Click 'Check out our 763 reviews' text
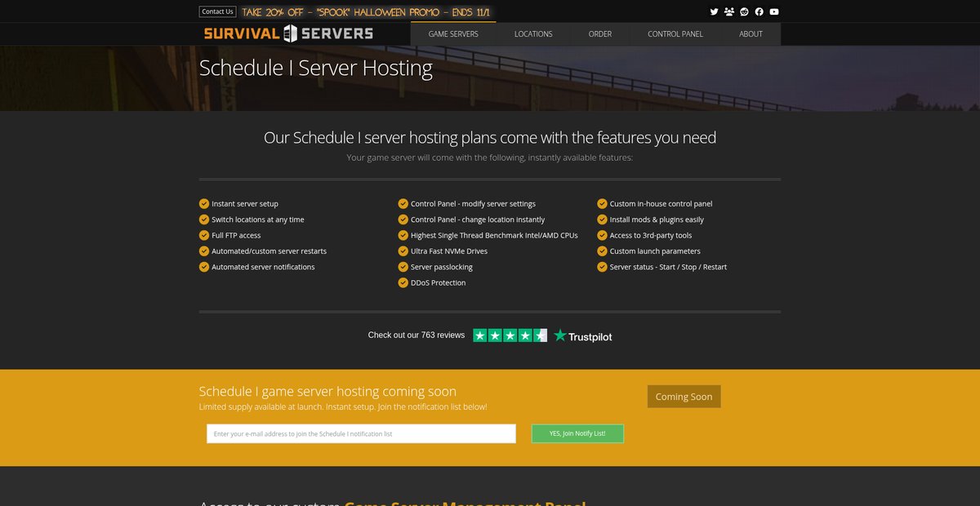The height and width of the screenshot is (506, 980). [416, 335]
